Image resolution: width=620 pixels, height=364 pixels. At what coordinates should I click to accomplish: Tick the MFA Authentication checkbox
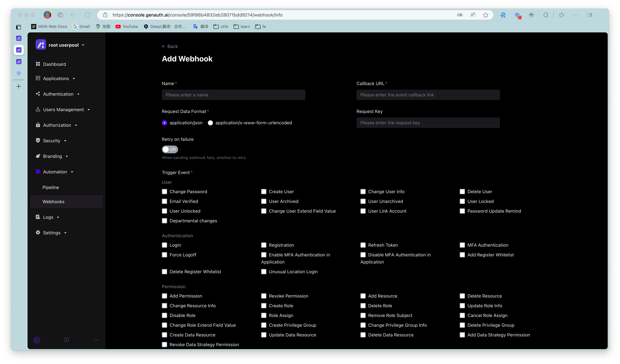tap(462, 245)
